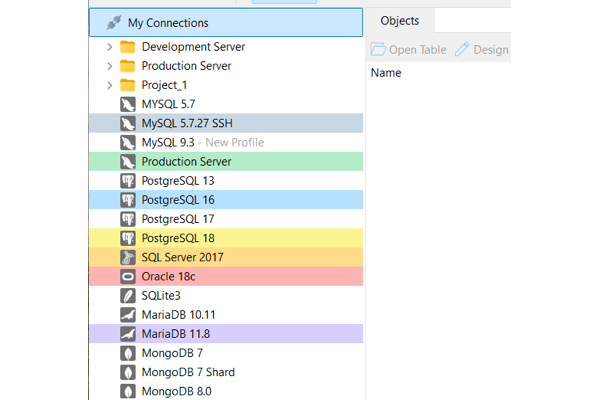This screenshot has height=400, width=600.
Task: Select the PostgreSQL 16 connection
Action: pos(226,200)
